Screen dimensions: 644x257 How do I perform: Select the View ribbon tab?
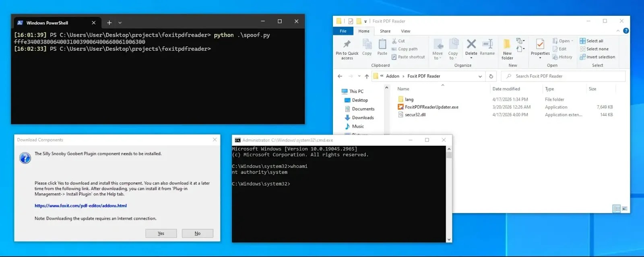tap(405, 31)
